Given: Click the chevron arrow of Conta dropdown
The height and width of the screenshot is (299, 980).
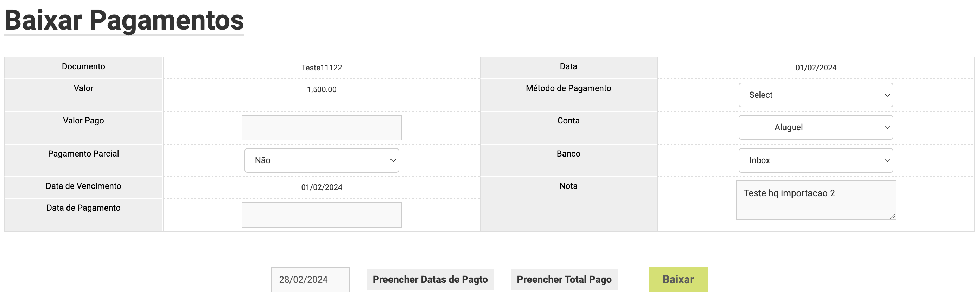Looking at the screenshot, I should [x=887, y=127].
